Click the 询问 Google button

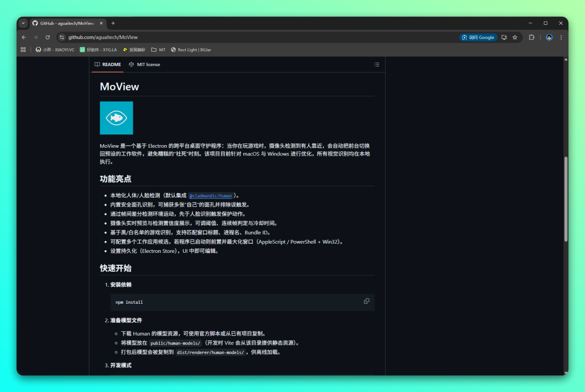478,37
